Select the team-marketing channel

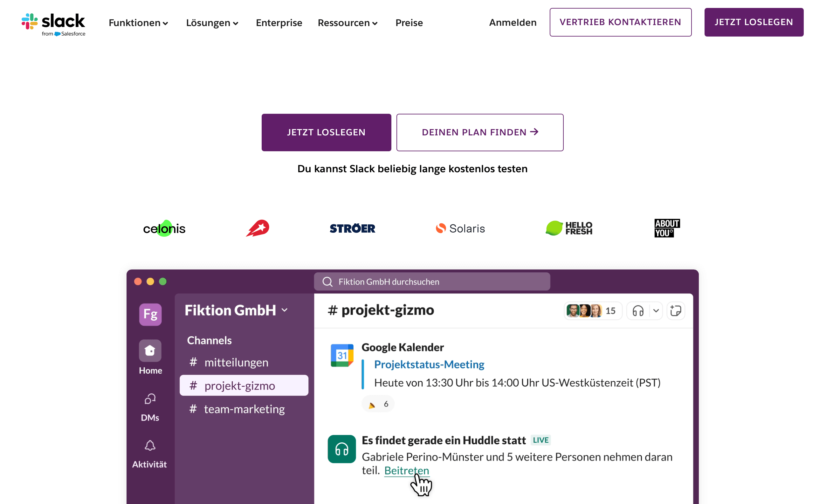click(244, 409)
